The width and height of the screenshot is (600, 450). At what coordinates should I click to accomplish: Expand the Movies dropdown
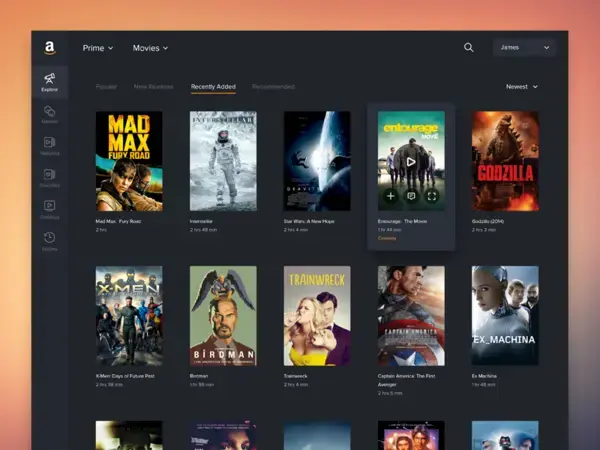point(150,48)
